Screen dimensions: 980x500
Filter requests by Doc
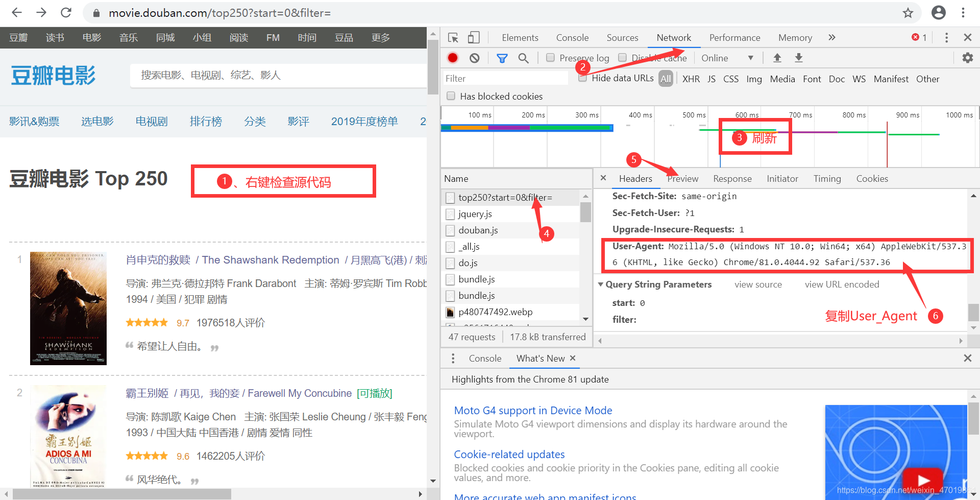coord(837,79)
